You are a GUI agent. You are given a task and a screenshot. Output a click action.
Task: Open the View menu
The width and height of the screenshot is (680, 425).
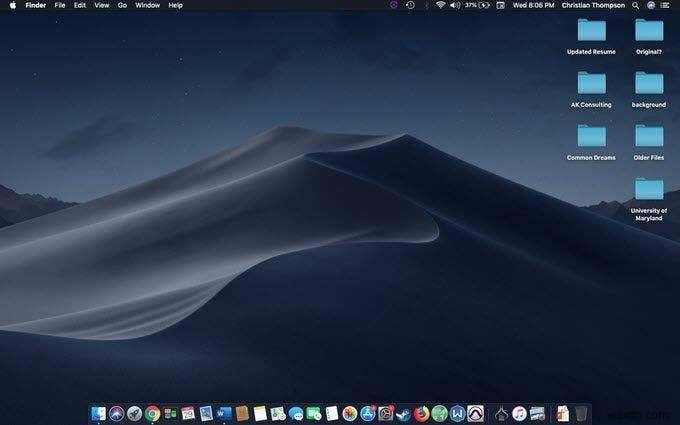[102, 5]
